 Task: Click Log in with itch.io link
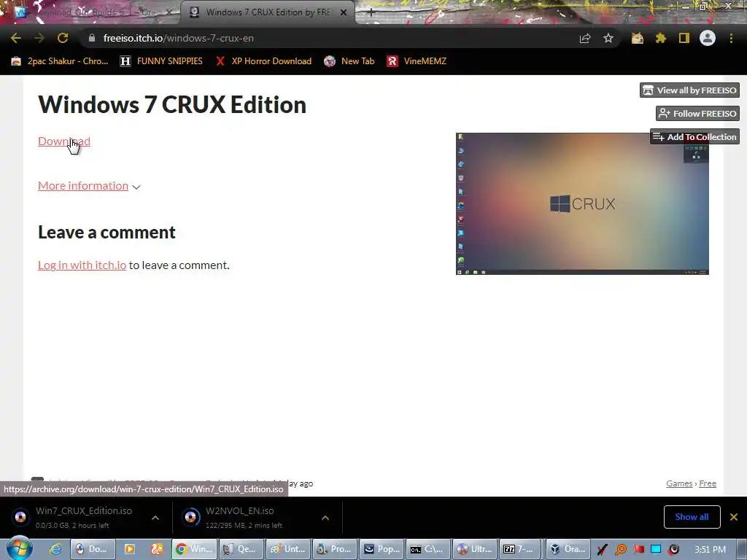pos(82,265)
